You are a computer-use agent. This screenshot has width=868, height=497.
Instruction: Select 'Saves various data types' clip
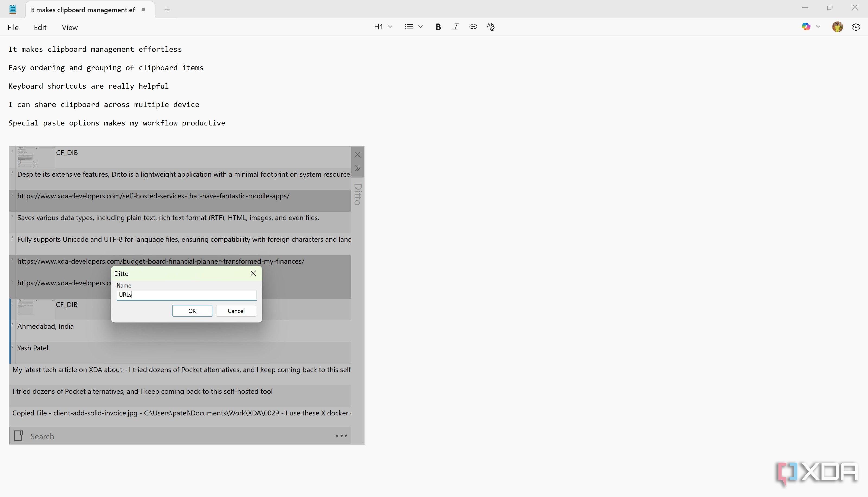tap(181, 222)
